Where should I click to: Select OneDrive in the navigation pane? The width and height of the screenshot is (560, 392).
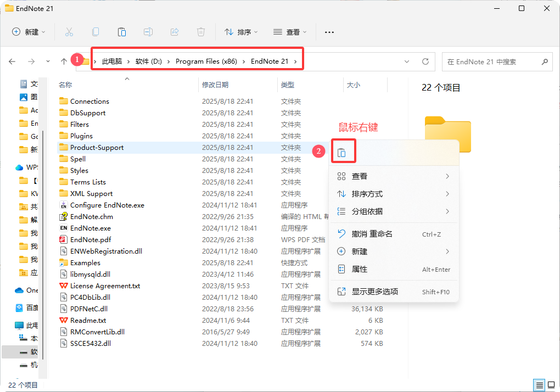[27, 290]
